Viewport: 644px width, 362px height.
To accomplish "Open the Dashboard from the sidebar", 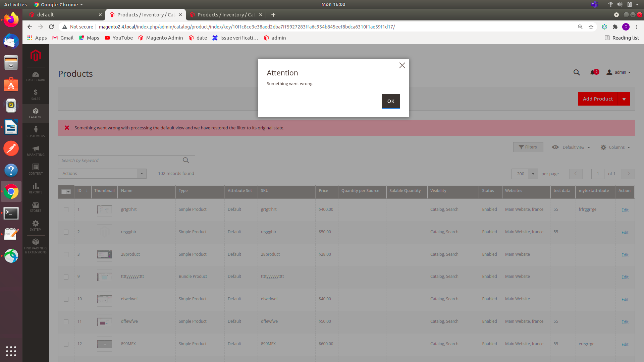I will (36, 76).
